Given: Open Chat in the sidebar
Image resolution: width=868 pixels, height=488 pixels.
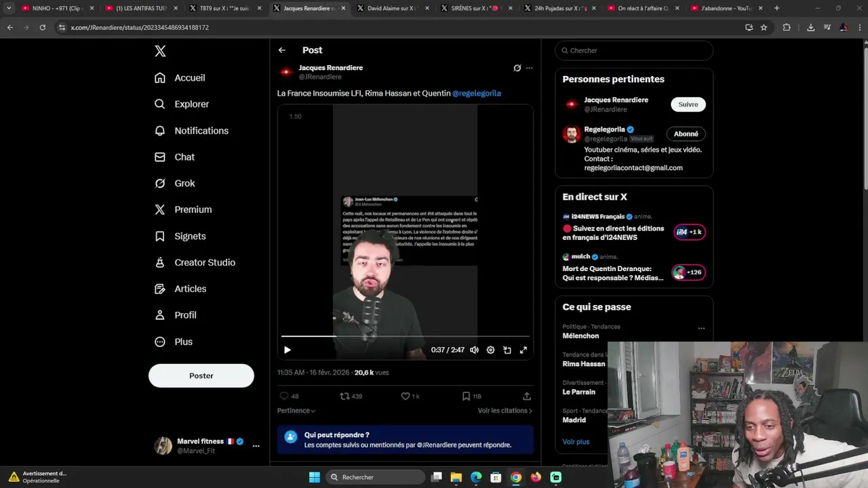Looking at the screenshot, I should pos(174,157).
